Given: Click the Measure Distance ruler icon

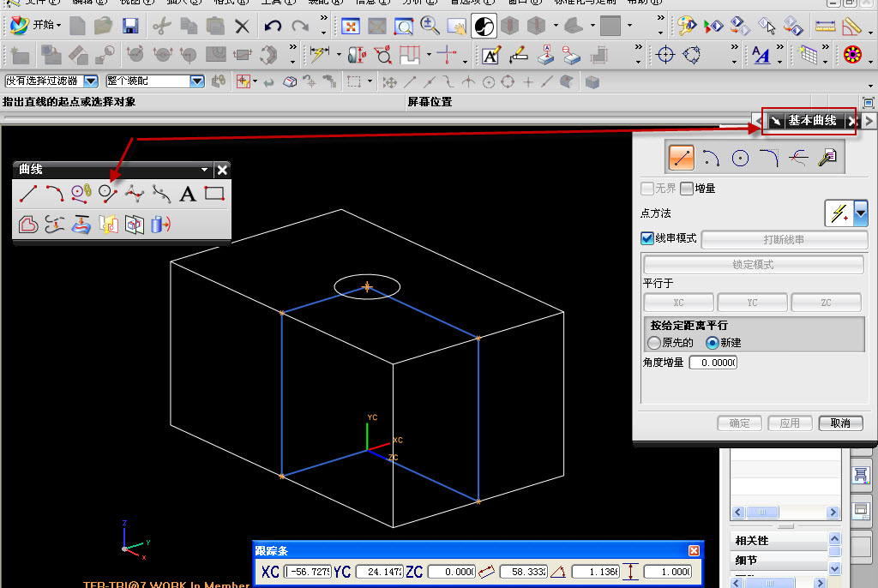Looking at the screenshot, I should (825, 26).
